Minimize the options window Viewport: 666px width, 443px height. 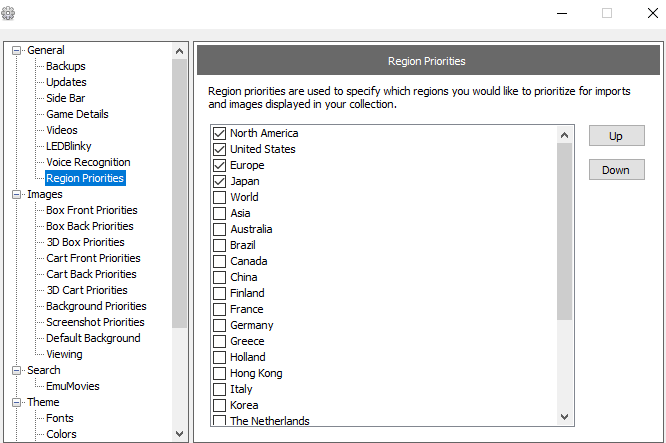tap(562, 13)
